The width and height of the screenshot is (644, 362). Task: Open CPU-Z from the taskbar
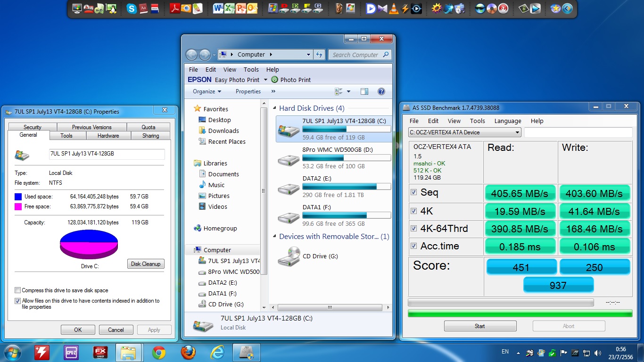coord(72,353)
